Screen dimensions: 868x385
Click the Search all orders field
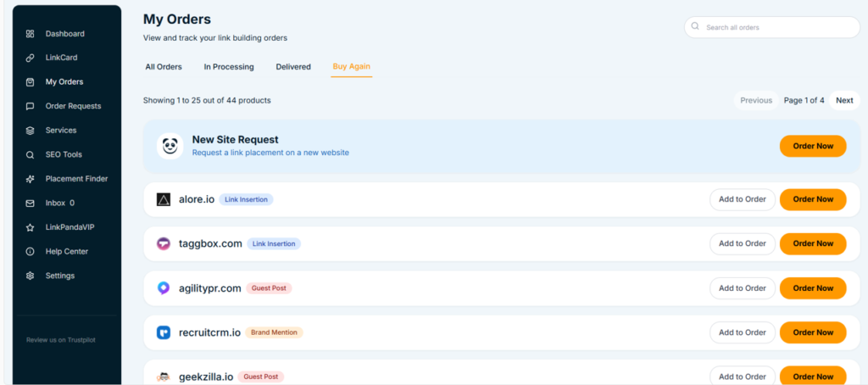click(771, 27)
